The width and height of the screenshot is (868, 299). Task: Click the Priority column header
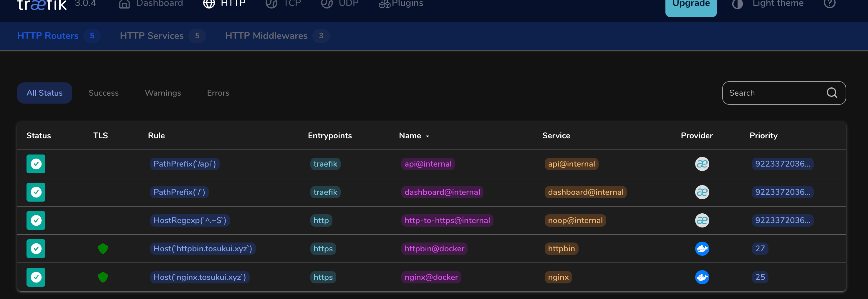tap(763, 136)
